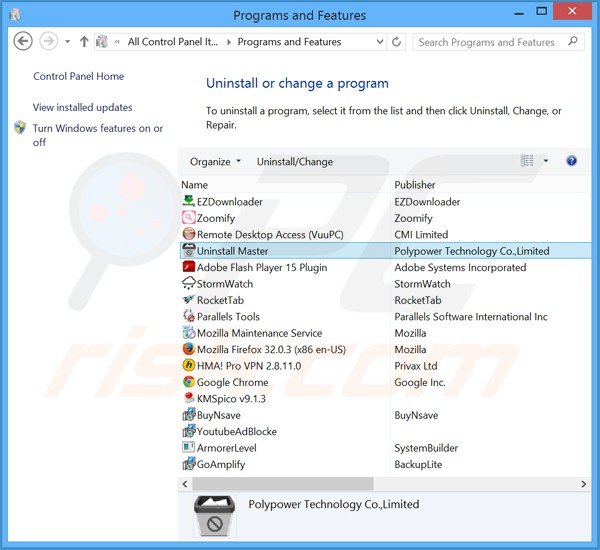Select the StormWatch program name
Viewport: 600px width, 550px height.
point(225,284)
